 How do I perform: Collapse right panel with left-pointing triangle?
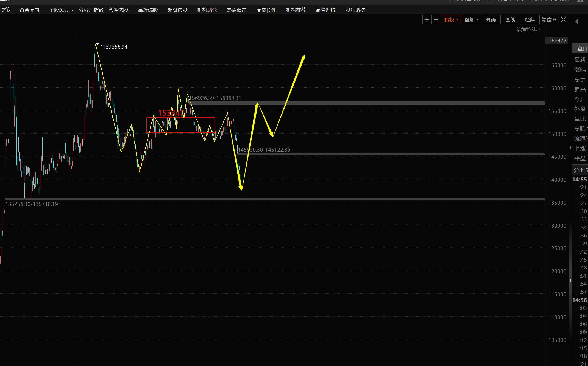tap(577, 21)
